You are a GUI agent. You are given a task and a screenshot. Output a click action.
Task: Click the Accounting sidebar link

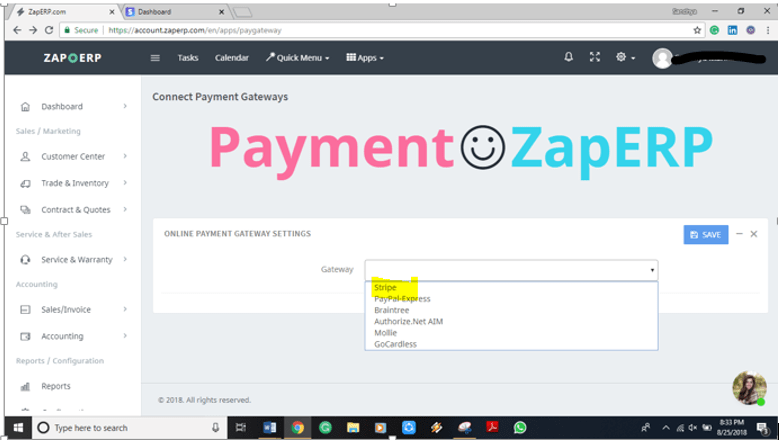pyautogui.click(x=62, y=336)
